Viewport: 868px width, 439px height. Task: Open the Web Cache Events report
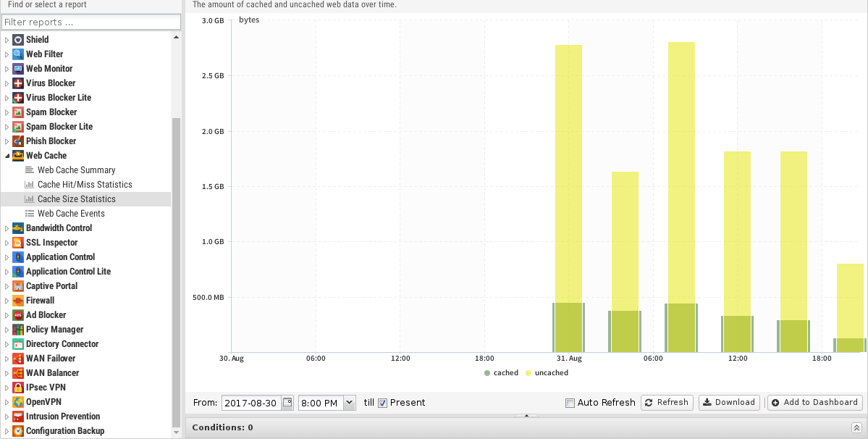click(x=71, y=213)
